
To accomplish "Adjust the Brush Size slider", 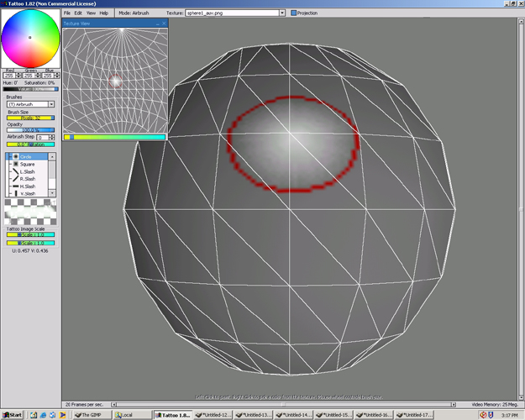I will 30,118.
